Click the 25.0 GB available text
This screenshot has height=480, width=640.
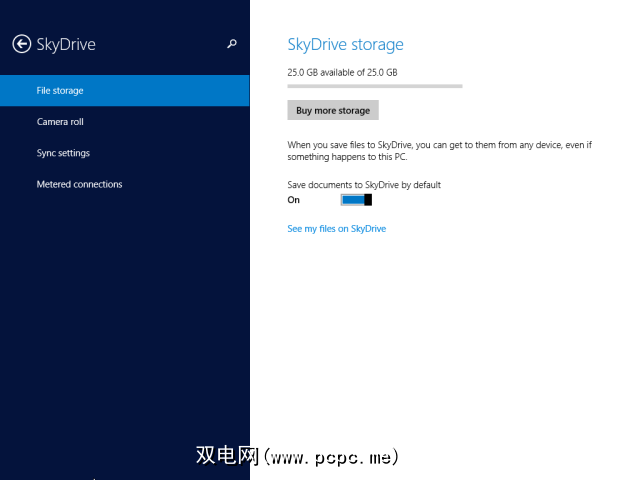342,72
